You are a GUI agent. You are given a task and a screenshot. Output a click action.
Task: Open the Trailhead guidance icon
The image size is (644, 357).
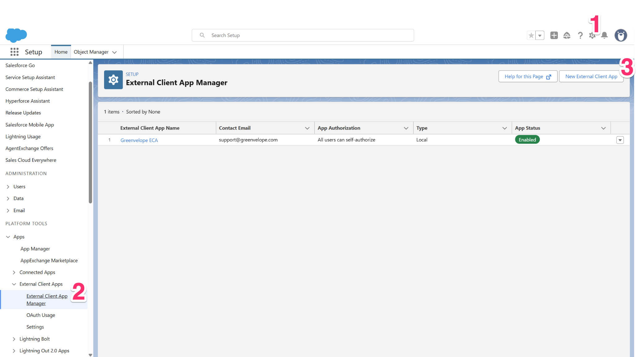click(567, 35)
